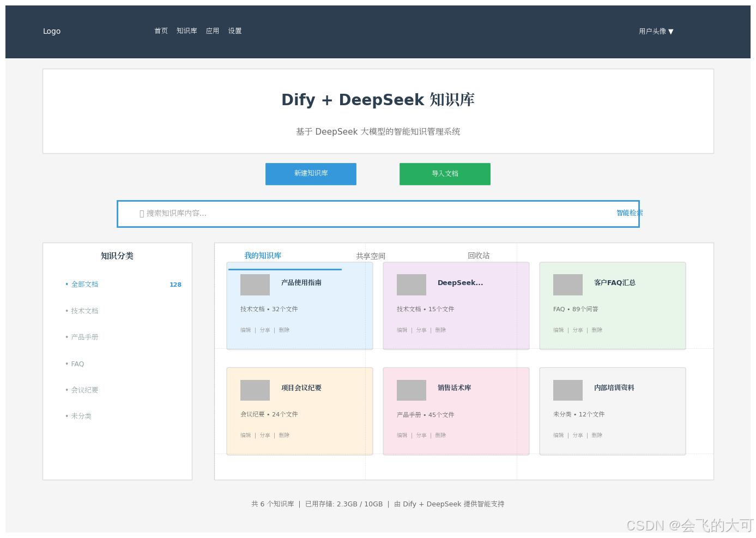The height and width of the screenshot is (538, 756).
Task: Click 删除 on the DeepSeek... card
Action: coord(440,330)
